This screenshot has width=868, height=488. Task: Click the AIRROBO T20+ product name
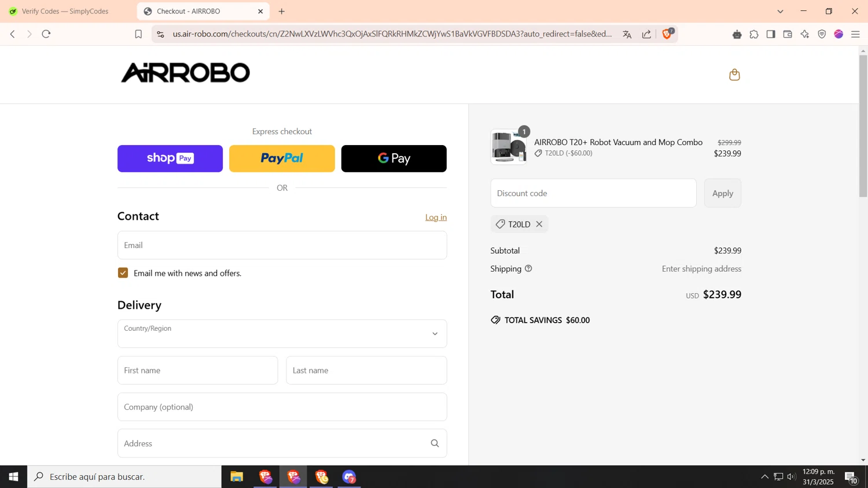click(618, 142)
